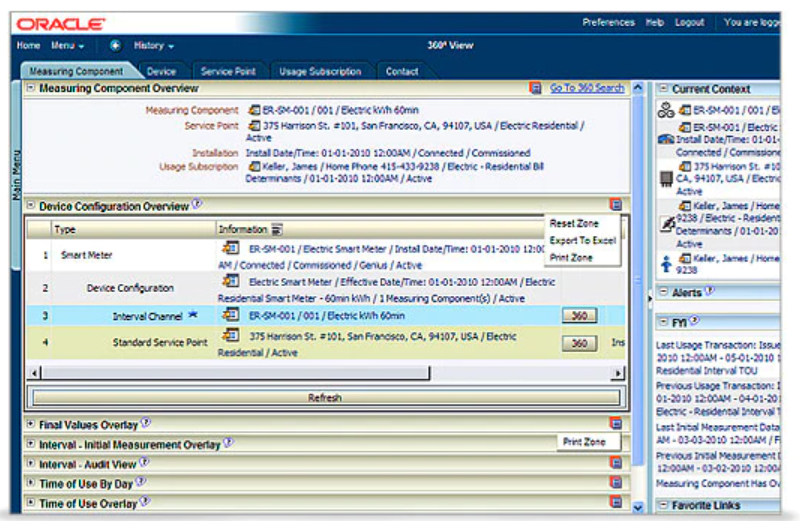
Task: Collapse the Measuring Component Overview zone
Action: 31,88
